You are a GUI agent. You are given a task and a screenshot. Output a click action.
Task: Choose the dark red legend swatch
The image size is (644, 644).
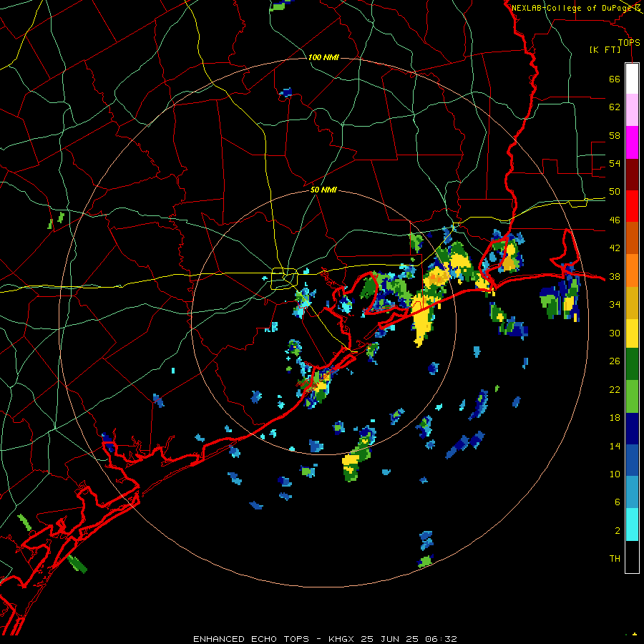coord(632,174)
